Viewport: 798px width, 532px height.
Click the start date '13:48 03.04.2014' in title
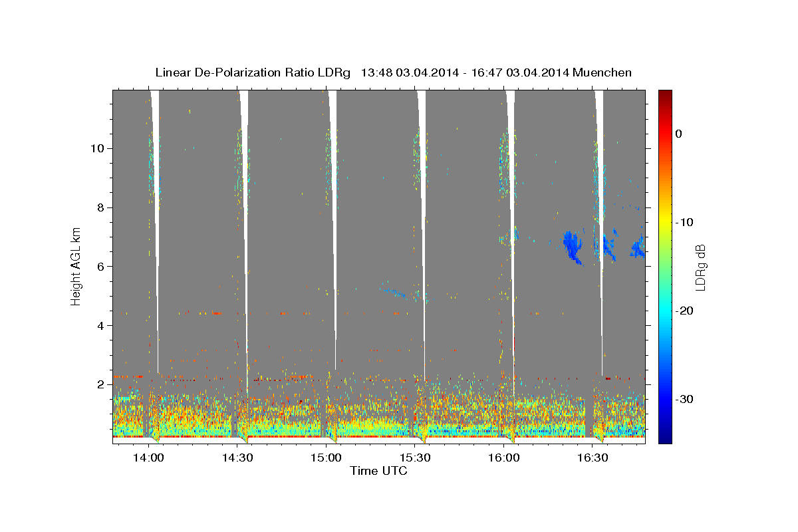coord(410,72)
